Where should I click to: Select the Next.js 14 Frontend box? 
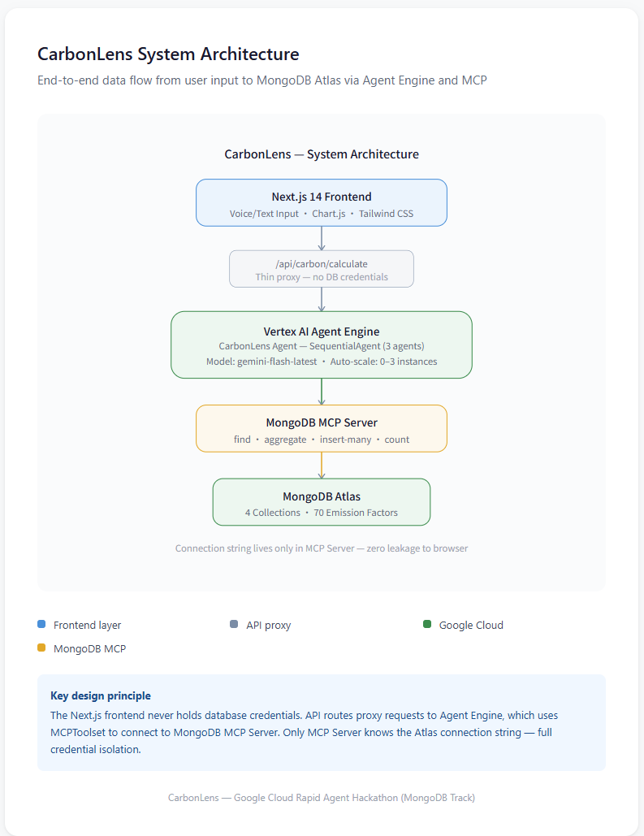coord(322,202)
